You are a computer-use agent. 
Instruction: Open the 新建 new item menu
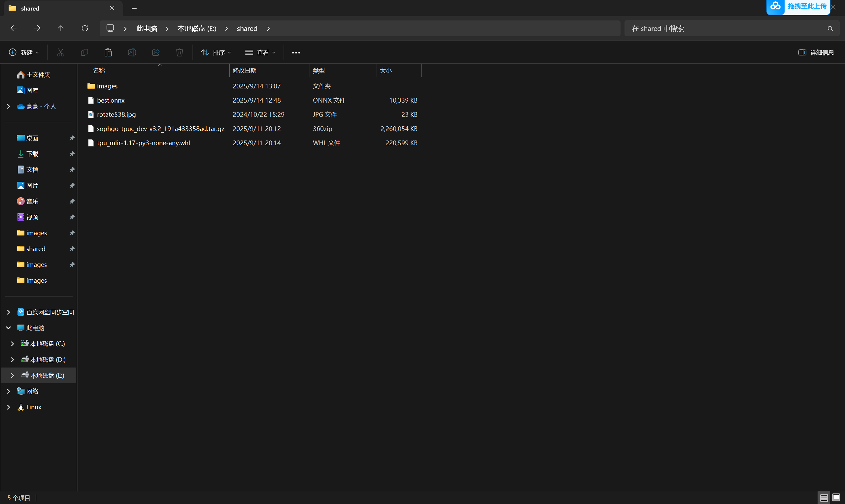pyautogui.click(x=24, y=52)
